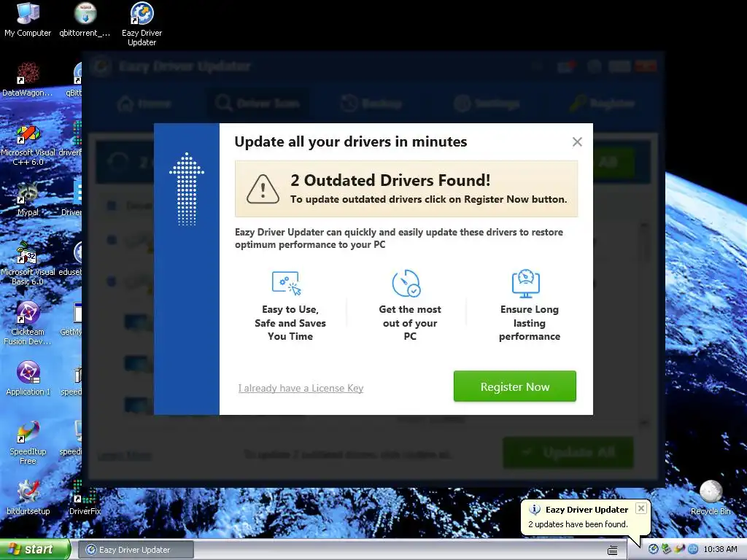Click the keyboard icon on the taskbar
This screenshot has width=747, height=560.
613,550
